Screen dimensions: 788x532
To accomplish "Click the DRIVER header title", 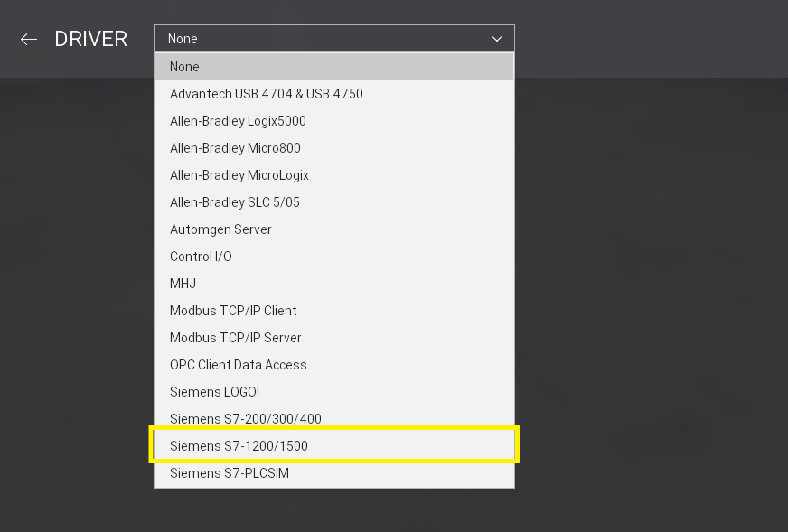I will (x=90, y=39).
